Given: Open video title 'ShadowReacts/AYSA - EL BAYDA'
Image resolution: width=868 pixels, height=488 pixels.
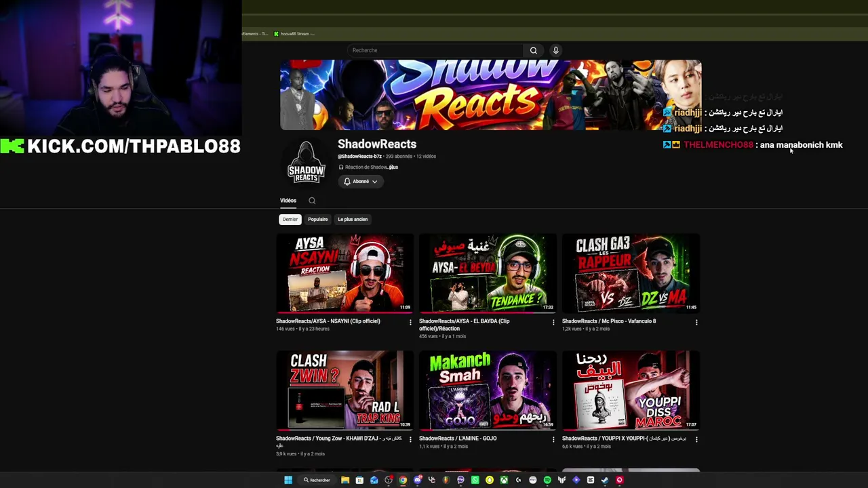Looking at the screenshot, I should [x=465, y=325].
